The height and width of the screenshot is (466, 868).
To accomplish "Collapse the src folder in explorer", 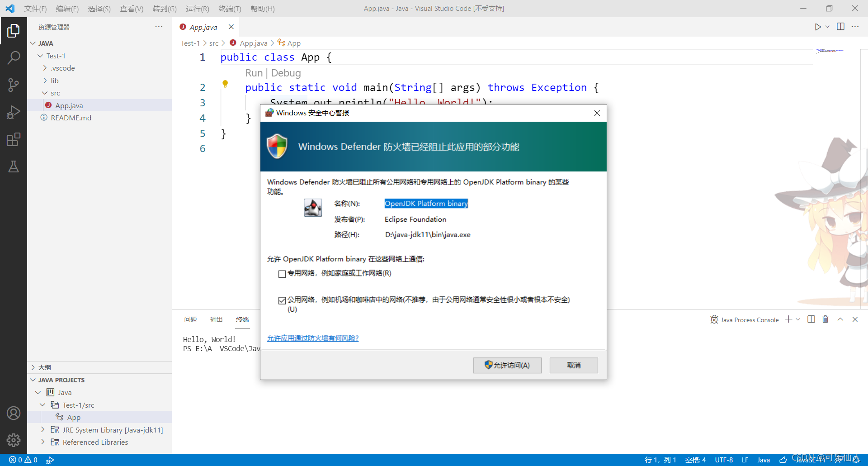I will tap(45, 93).
